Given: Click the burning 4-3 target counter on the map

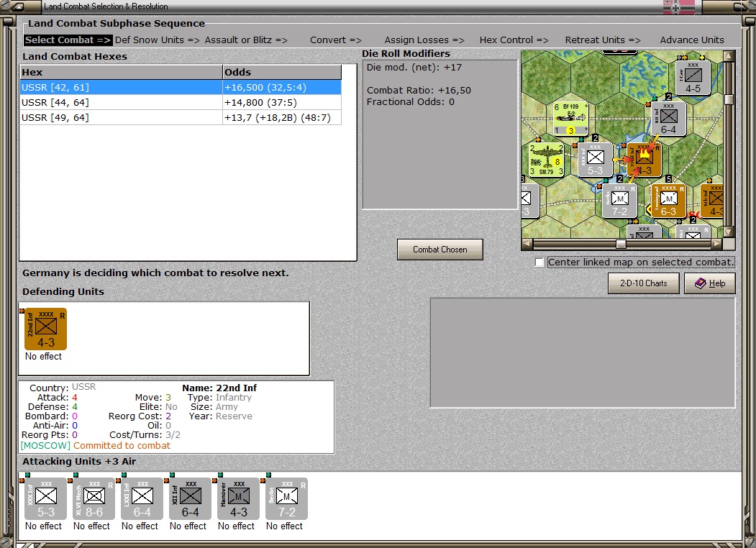Looking at the screenshot, I should [644, 160].
